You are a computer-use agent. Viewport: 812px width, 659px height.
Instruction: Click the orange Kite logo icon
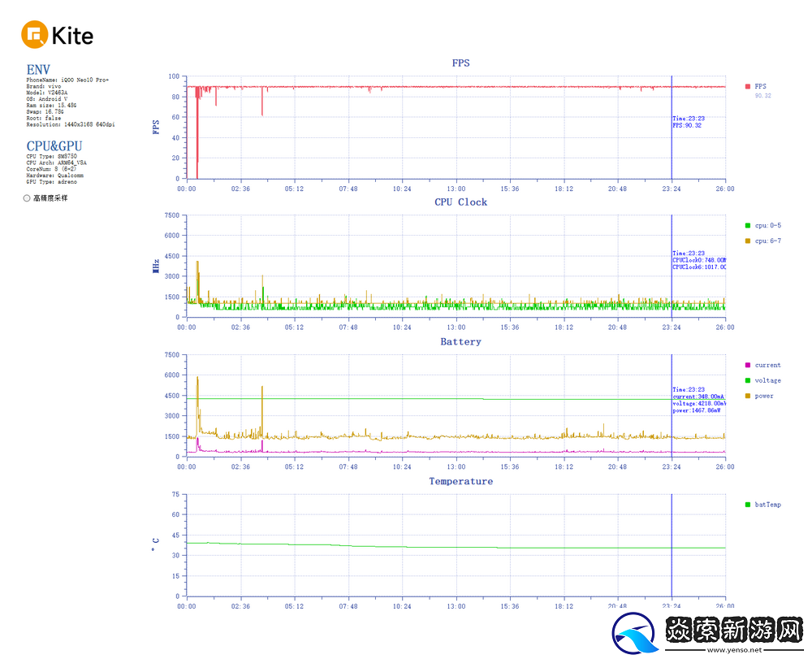34,35
